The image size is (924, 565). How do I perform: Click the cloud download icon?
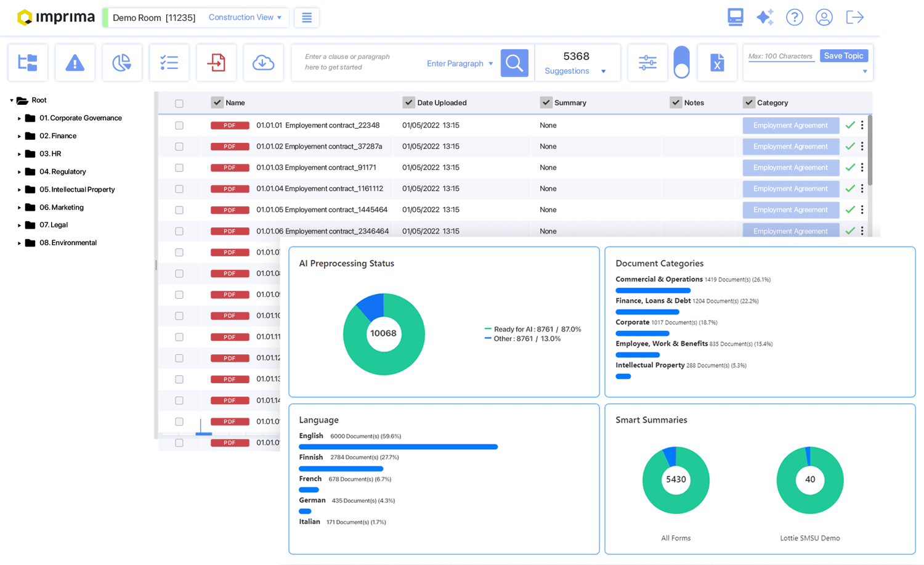[263, 62]
